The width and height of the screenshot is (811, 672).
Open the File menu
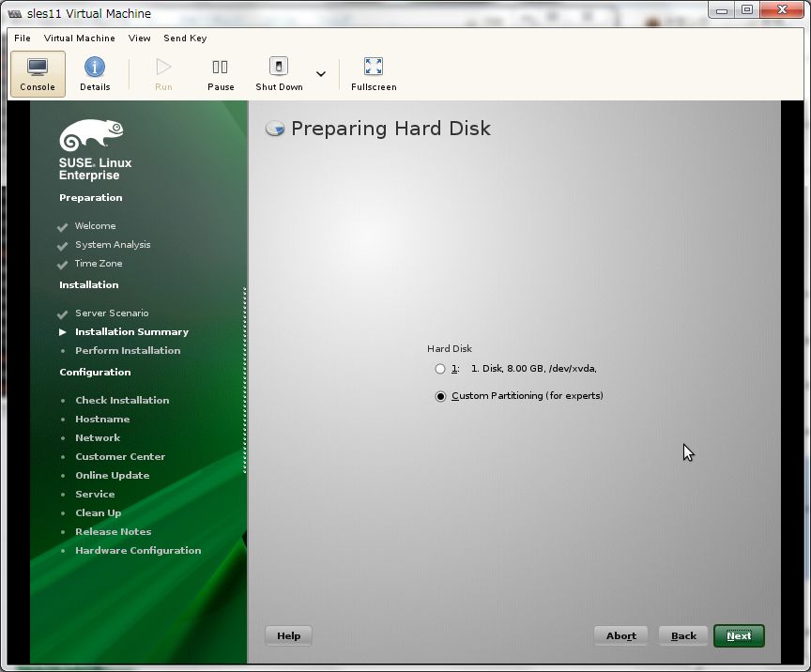[23, 38]
